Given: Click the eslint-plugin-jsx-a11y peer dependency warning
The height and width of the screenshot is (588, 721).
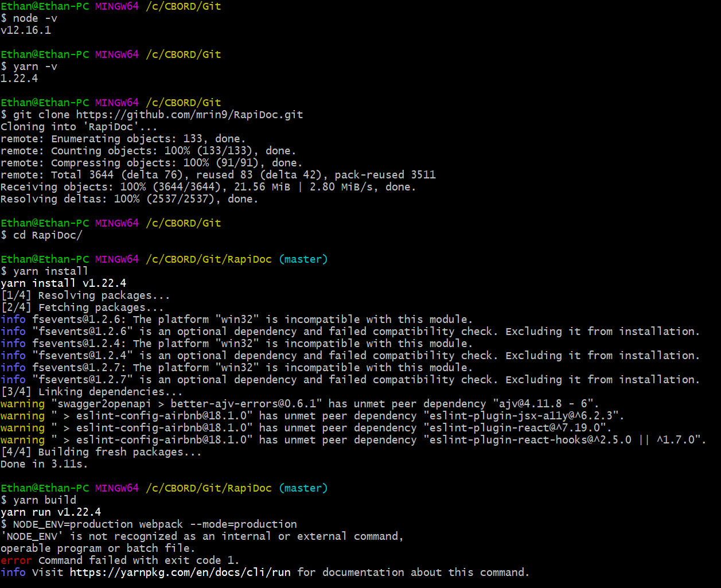Looking at the screenshot, I should [313, 416].
